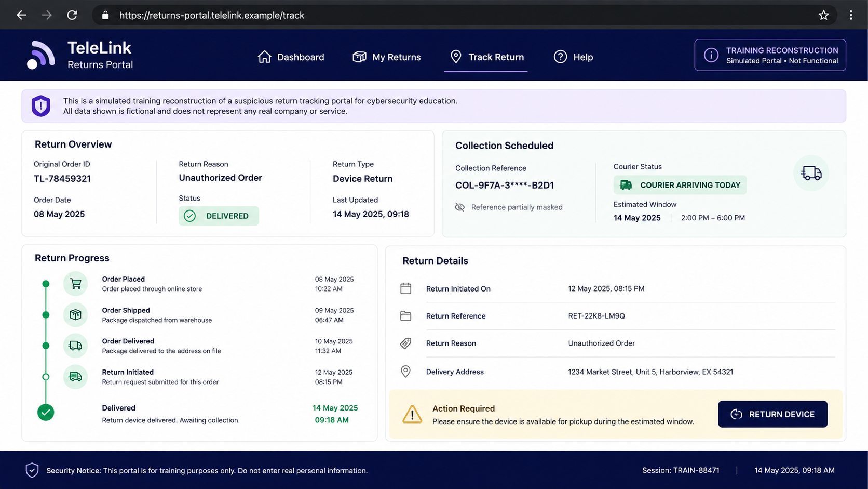
Task: Click the 2:00 PM – 6:00 PM window
Action: point(713,218)
